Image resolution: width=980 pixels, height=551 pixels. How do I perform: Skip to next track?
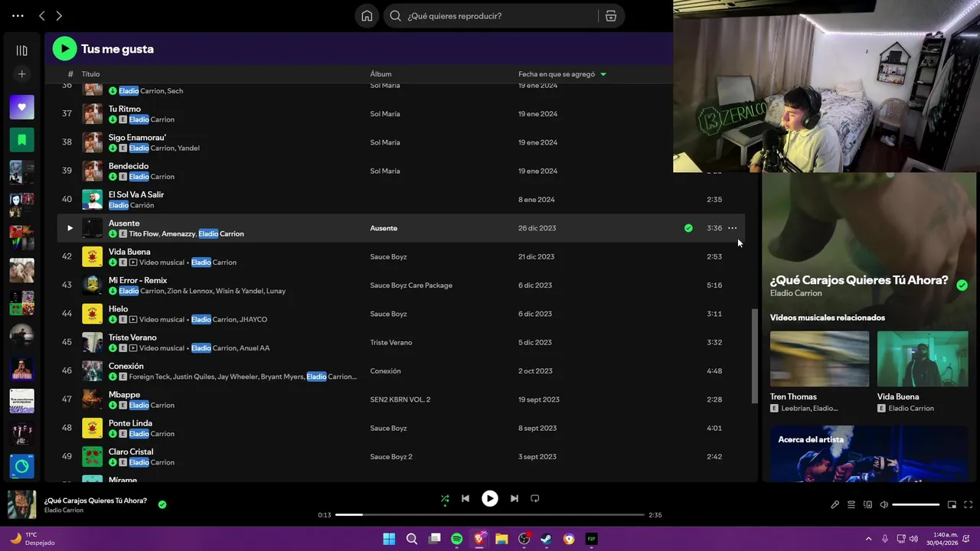514,498
